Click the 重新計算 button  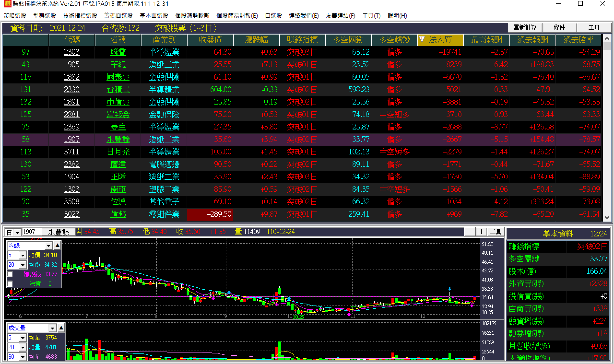coord(525,27)
